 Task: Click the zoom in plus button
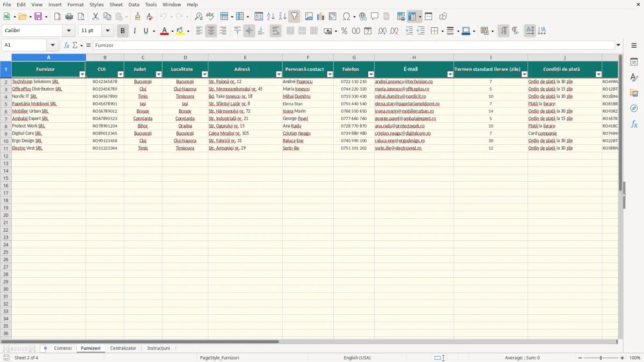623,358
